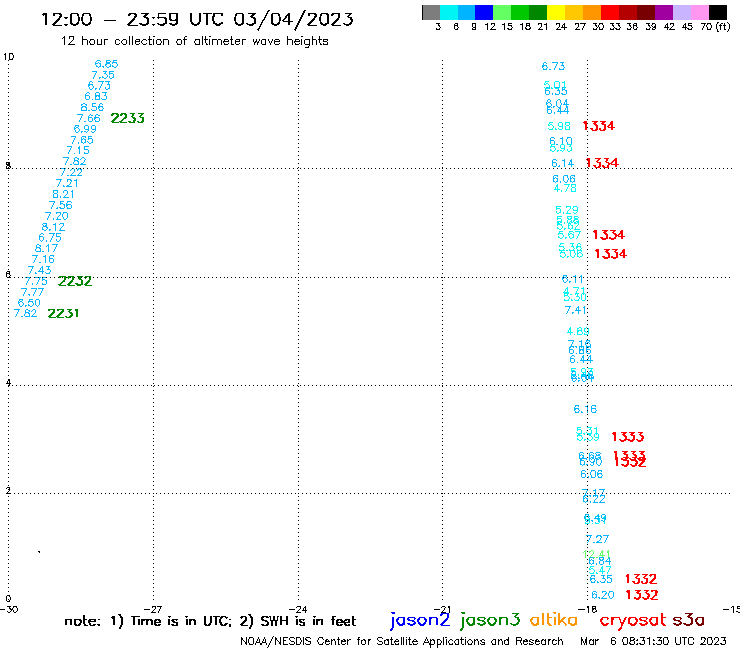Click the wave height value '7.43'
Image resolution: width=740 pixels, height=650 pixels.
39,270
